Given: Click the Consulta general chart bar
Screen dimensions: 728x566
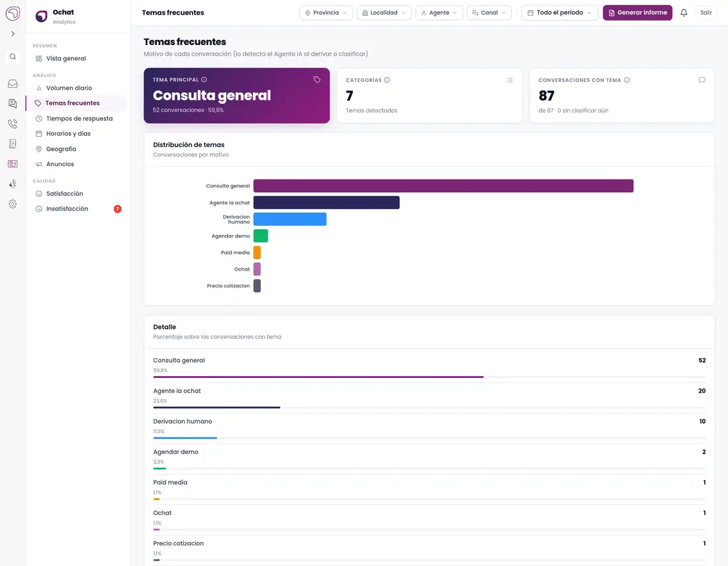Looking at the screenshot, I should tap(443, 186).
